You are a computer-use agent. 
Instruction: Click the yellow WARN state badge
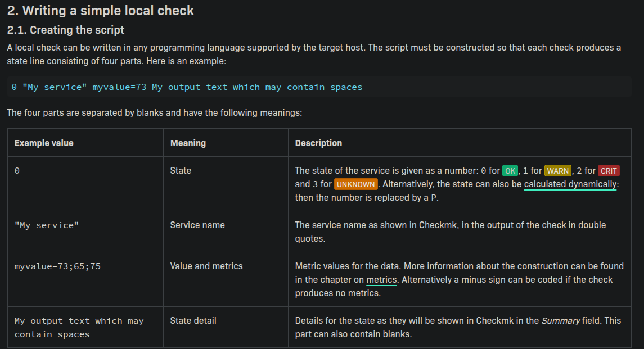tap(557, 171)
